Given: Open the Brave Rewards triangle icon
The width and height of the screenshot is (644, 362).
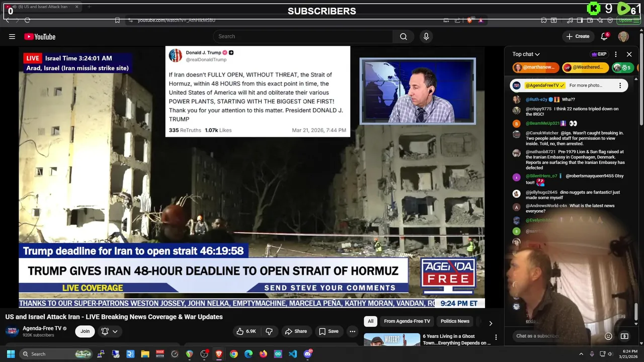Looking at the screenshot, I should (x=480, y=20).
